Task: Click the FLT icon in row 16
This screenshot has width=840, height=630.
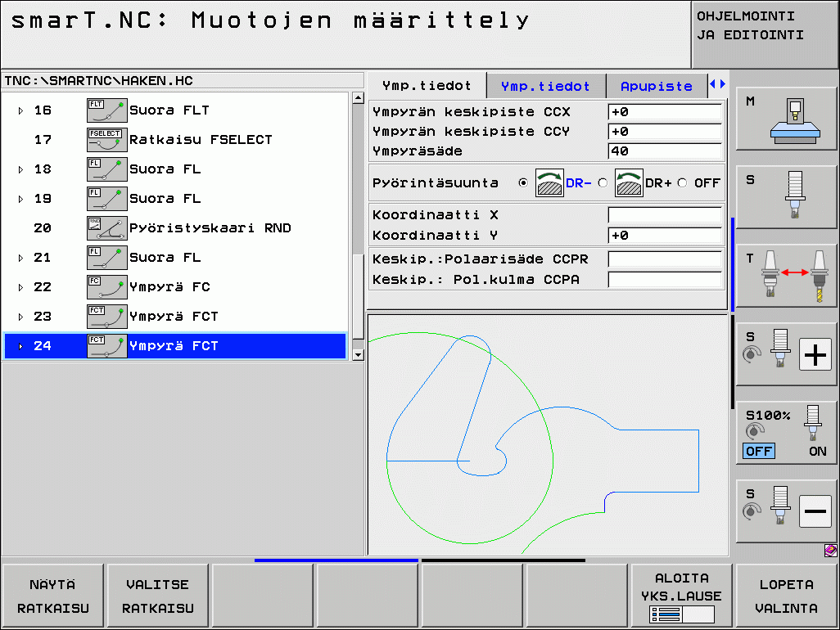Action: 107,110
